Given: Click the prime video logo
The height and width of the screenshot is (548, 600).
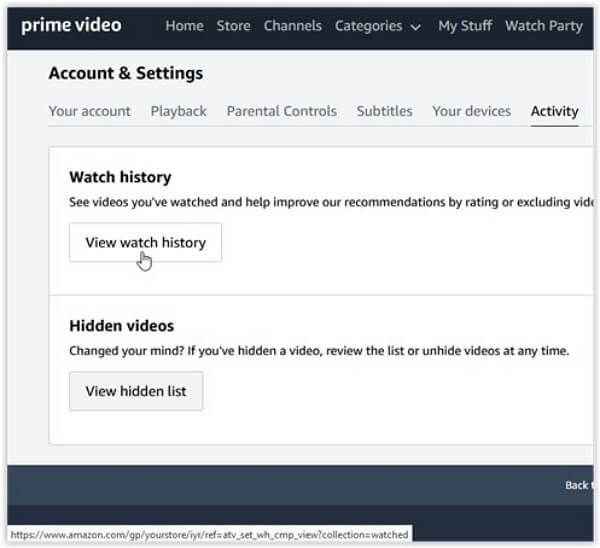Looking at the screenshot, I should coord(71,25).
